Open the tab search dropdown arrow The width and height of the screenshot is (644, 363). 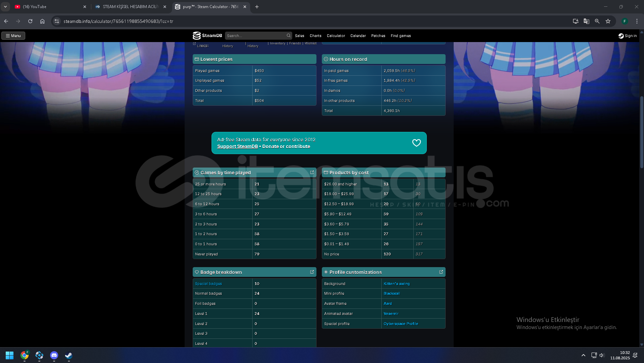coord(5,7)
